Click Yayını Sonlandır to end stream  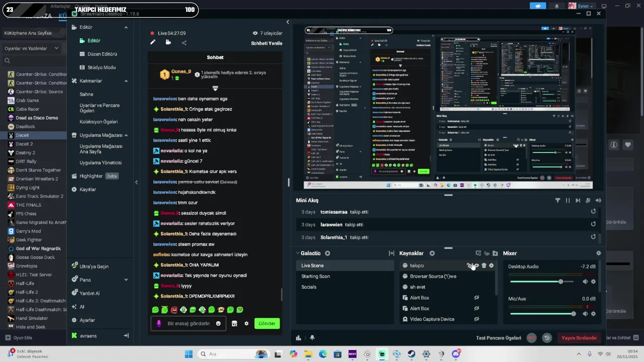(579, 338)
